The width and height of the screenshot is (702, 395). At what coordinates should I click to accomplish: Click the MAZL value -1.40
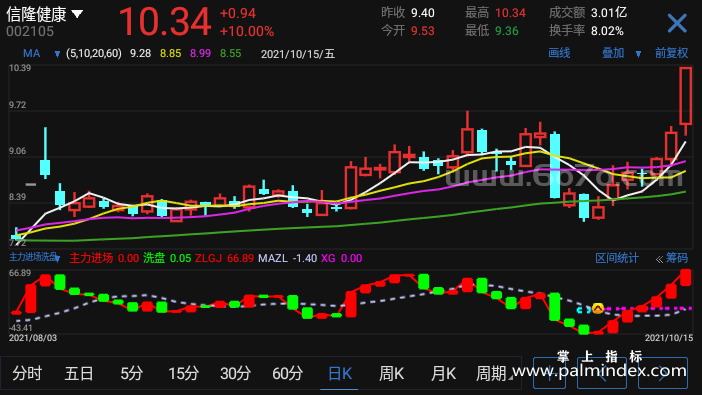(x=304, y=258)
